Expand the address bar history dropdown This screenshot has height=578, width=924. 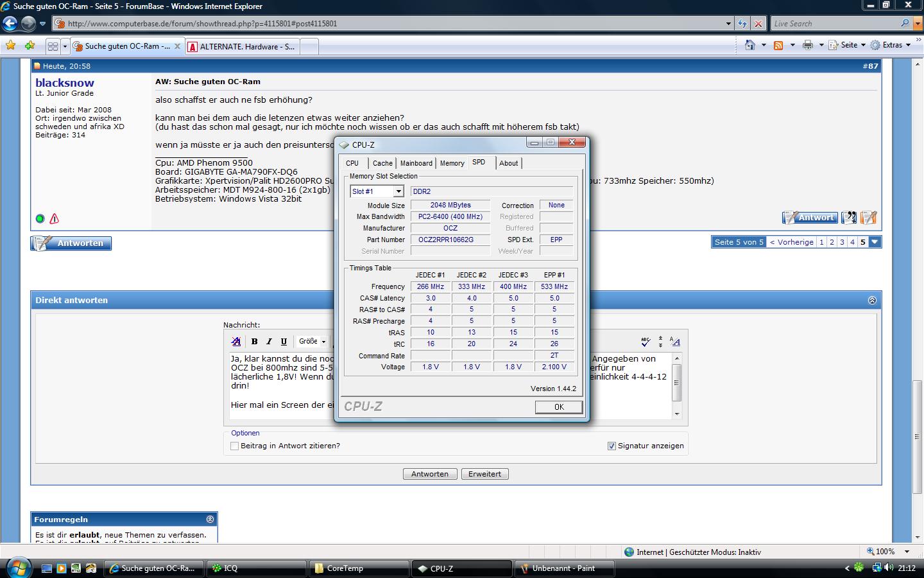point(728,24)
